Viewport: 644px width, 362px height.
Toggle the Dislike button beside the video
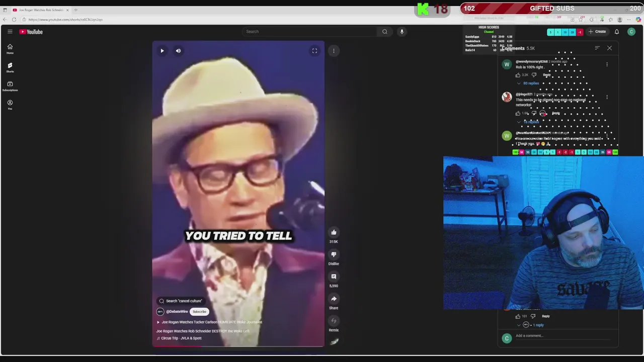click(334, 254)
